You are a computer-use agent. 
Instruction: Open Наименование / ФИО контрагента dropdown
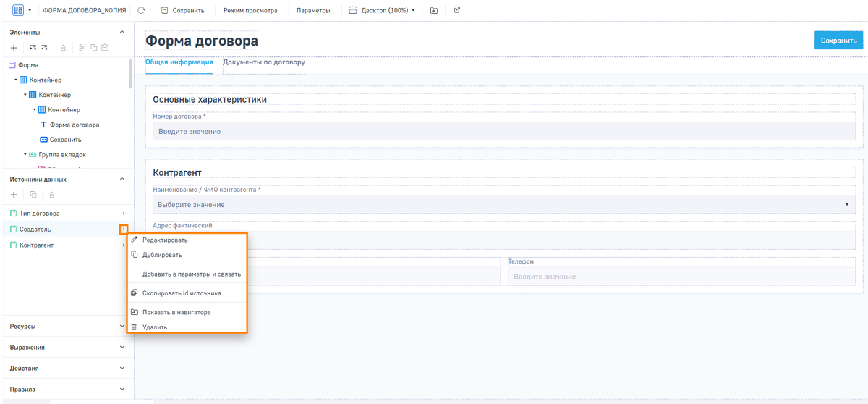click(504, 205)
